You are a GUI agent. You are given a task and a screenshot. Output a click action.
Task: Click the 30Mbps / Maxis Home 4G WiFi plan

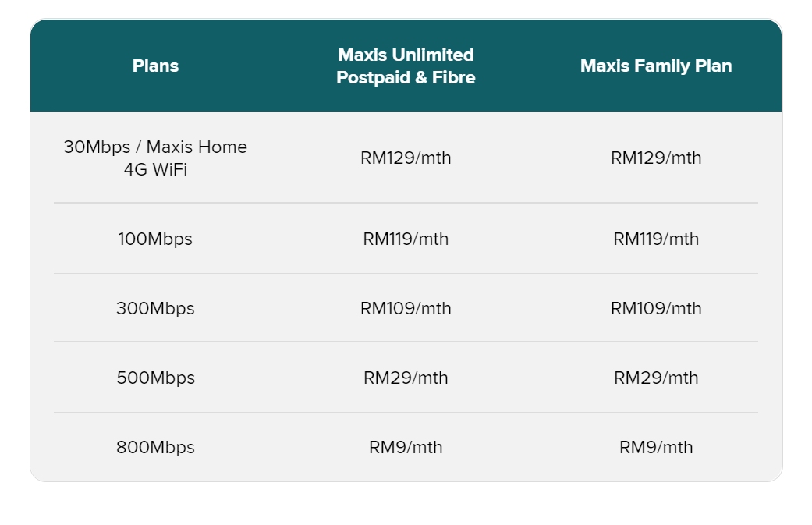[x=155, y=158]
